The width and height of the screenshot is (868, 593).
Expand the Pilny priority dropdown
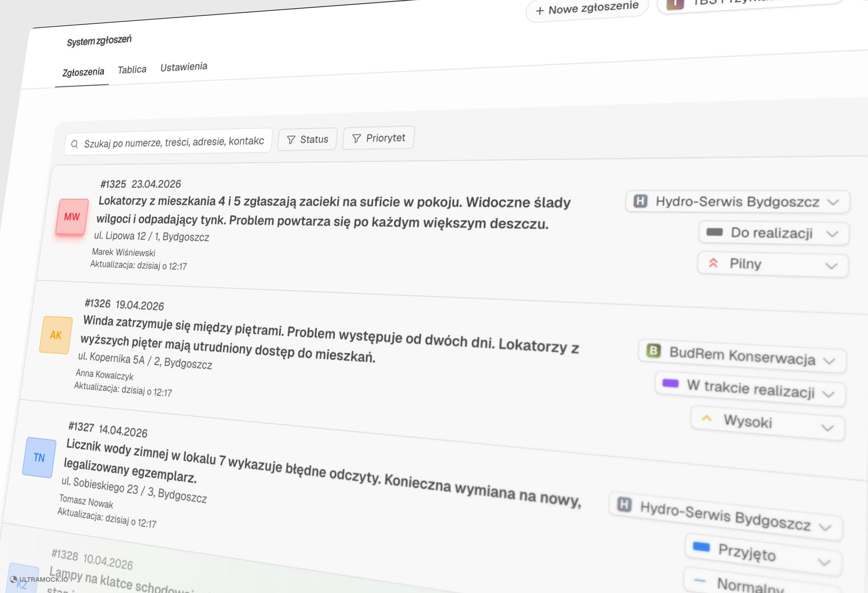pyautogui.click(x=773, y=265)
